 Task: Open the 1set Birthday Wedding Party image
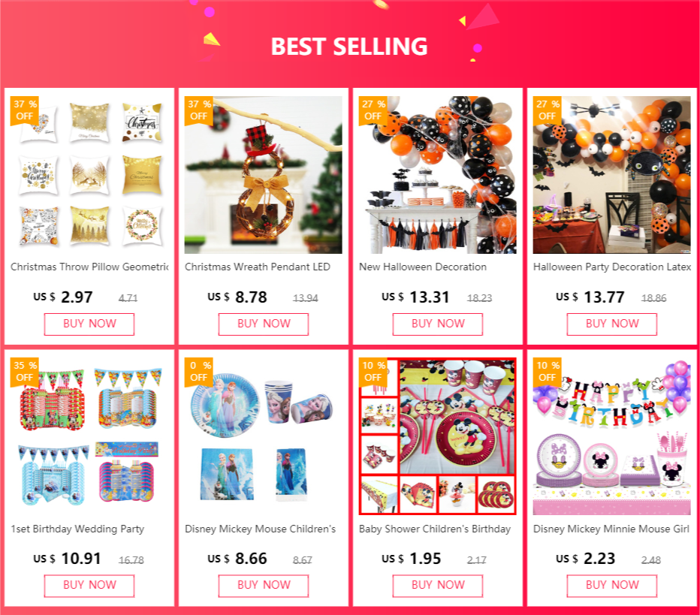tap(89, 436)
